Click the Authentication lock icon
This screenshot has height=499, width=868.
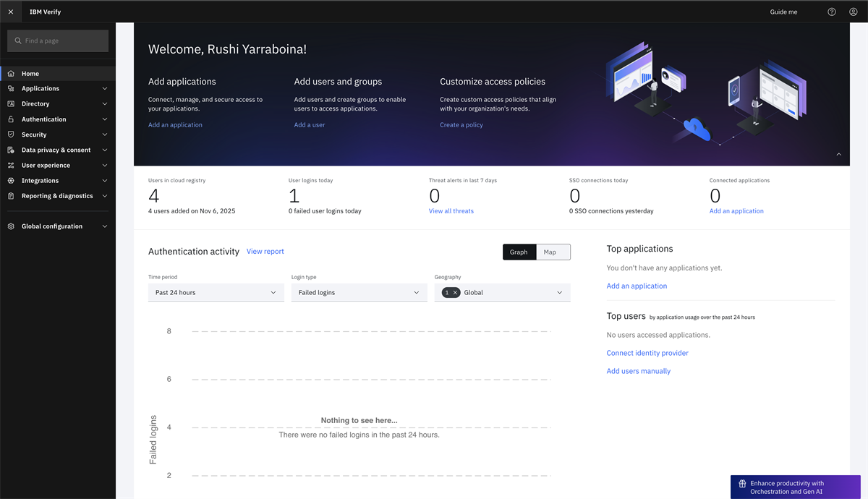pos(11,119)
